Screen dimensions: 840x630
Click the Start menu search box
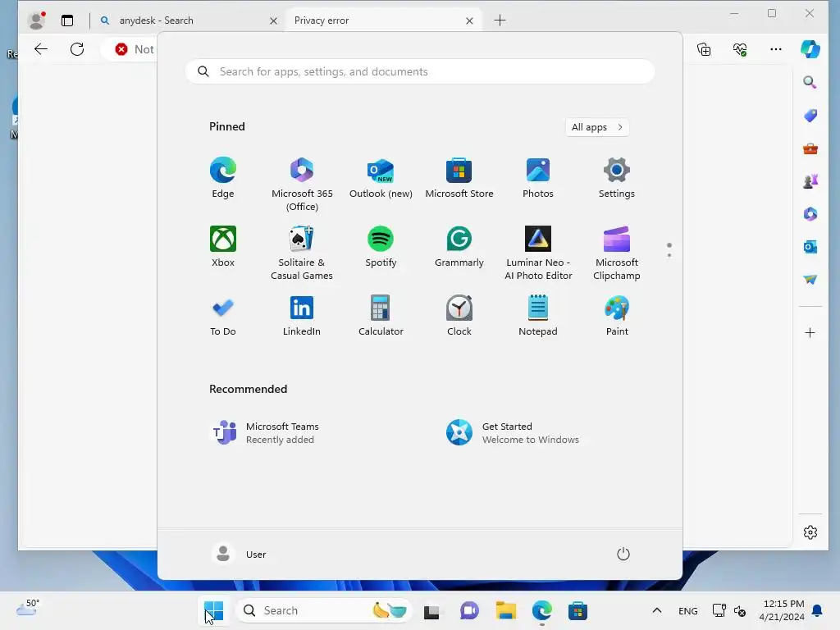[x=420, y=72]
